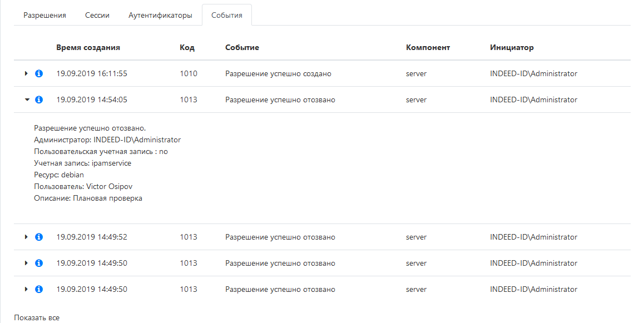
Task: Click the Событие column header
Action: coord(242,47)
